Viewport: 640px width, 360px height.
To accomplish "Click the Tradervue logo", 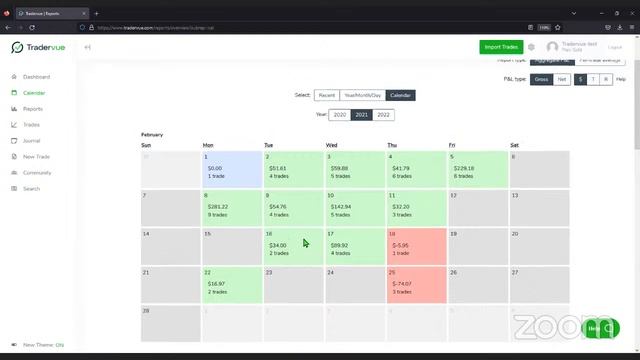I will point(38,47).
